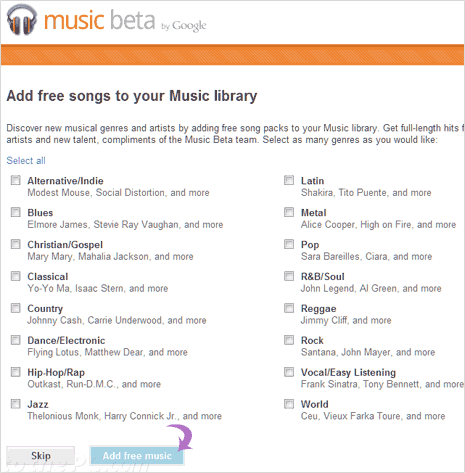
Task: Click the Music Beta headphones logo
Action: [22, 21]
